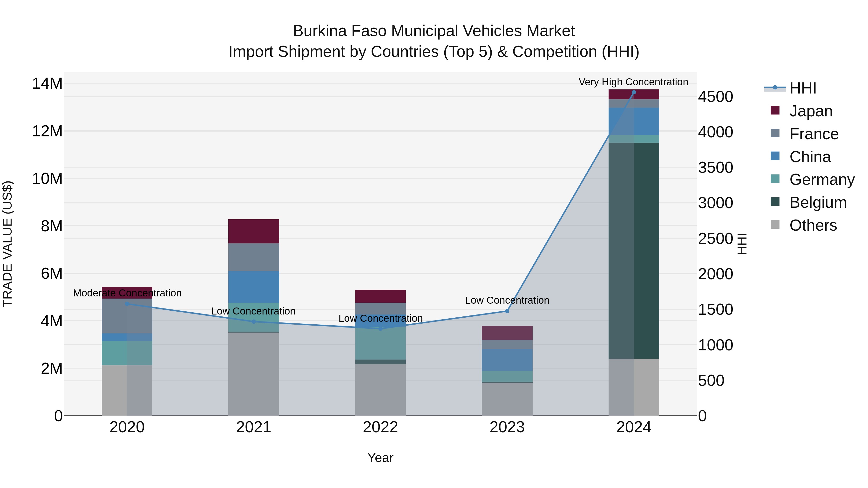Click the China blue legend swatch
This screenshot has height=488, width=868.
pyautogui.click(x=775, y=156)
